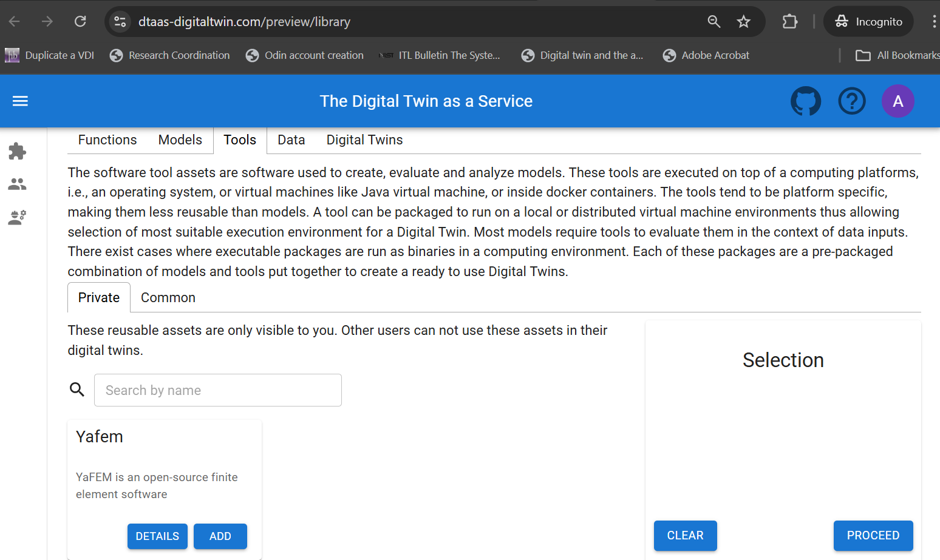Open the browser extensions puzzle icon
Screen dimensions: 940x560
[790, 21]
